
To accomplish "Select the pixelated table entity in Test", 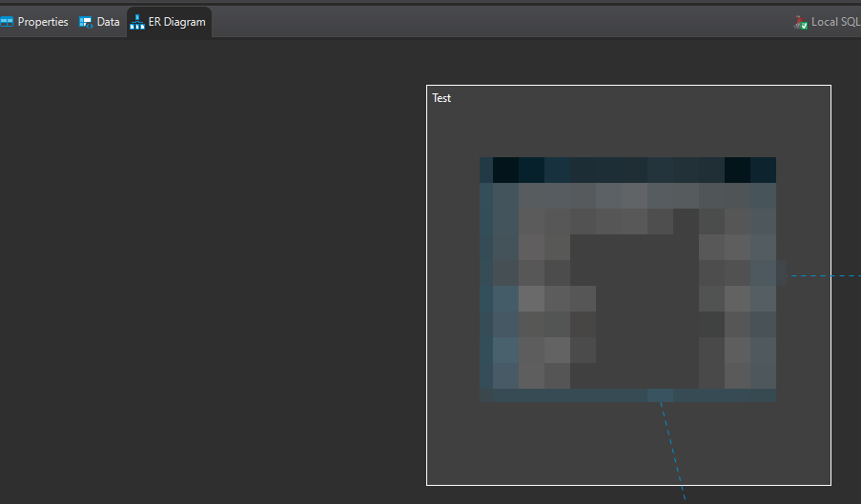I will (x=627, y=280).
